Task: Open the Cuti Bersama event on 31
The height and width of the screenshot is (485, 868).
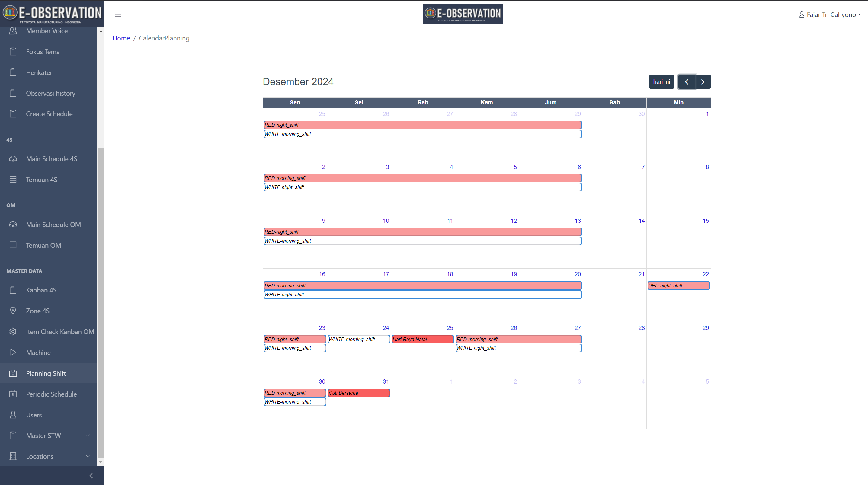Action: point(359,393)
